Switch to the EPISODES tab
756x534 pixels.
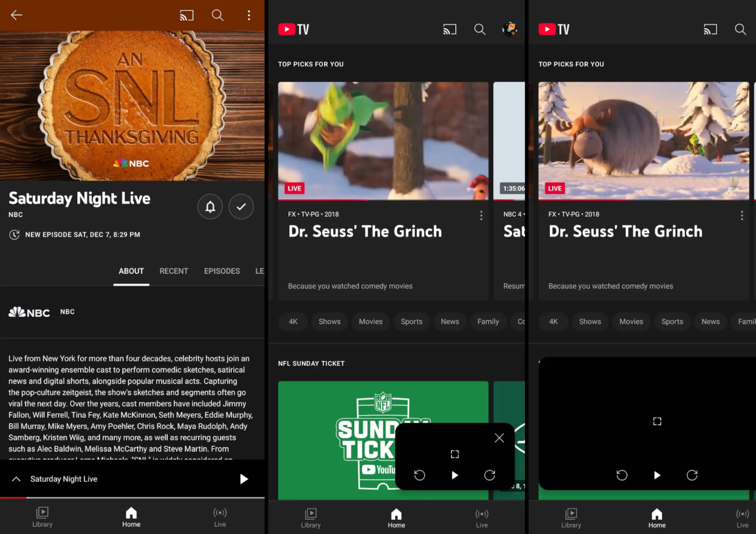click(222, 271)
